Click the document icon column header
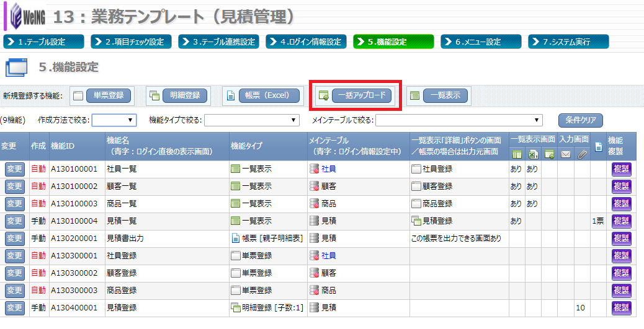Screen dimensions: 644x329 (x=598, y=147)
